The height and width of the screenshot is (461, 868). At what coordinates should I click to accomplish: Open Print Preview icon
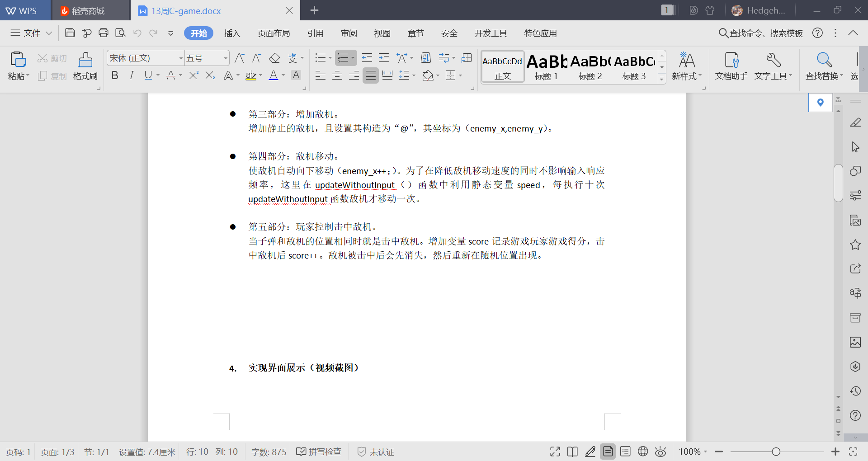[x=120, y=33]
